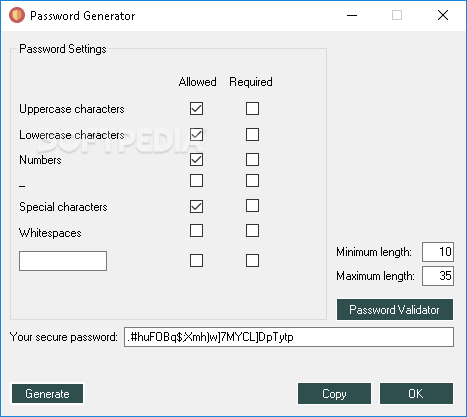Allow Whitespaces in the password
467x417 pixels.
click(x=196, y=230)
